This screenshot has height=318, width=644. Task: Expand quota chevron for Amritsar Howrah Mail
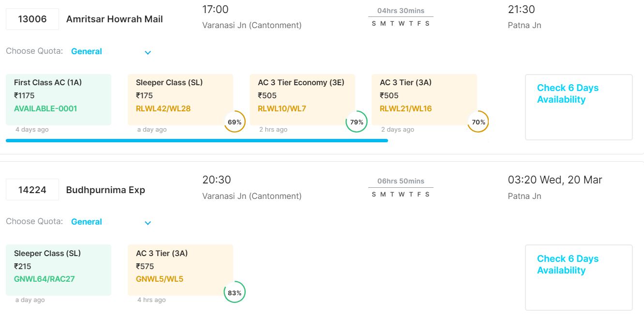(148, 52)
